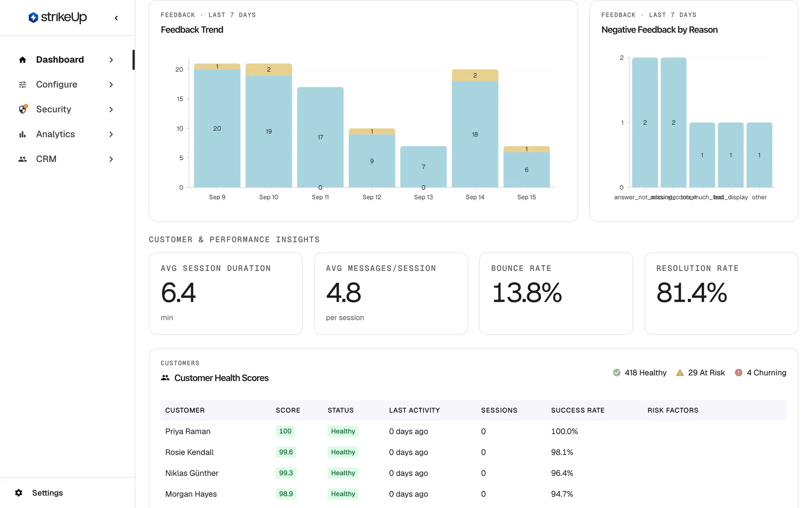812x508 pixels.
Task: Collapse the sidebar with the arrow
Action: point(116,18)
